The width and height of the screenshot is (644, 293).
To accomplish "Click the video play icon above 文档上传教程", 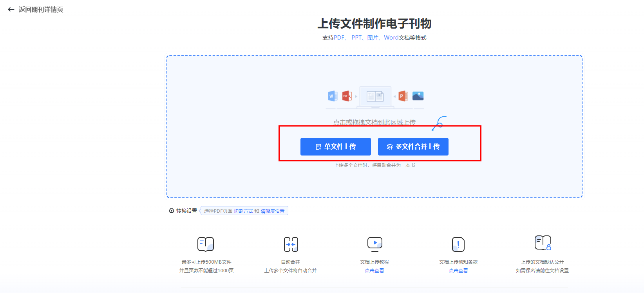I will pos(374,243).
